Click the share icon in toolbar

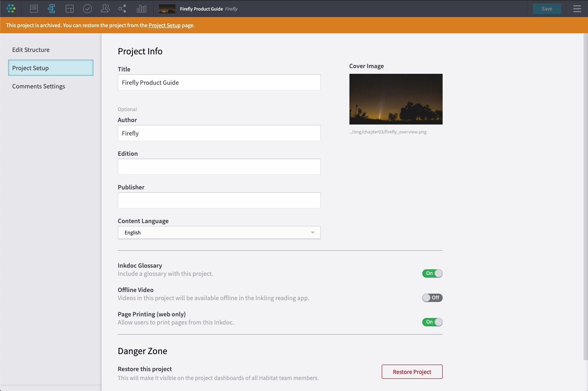coord(122,9)
